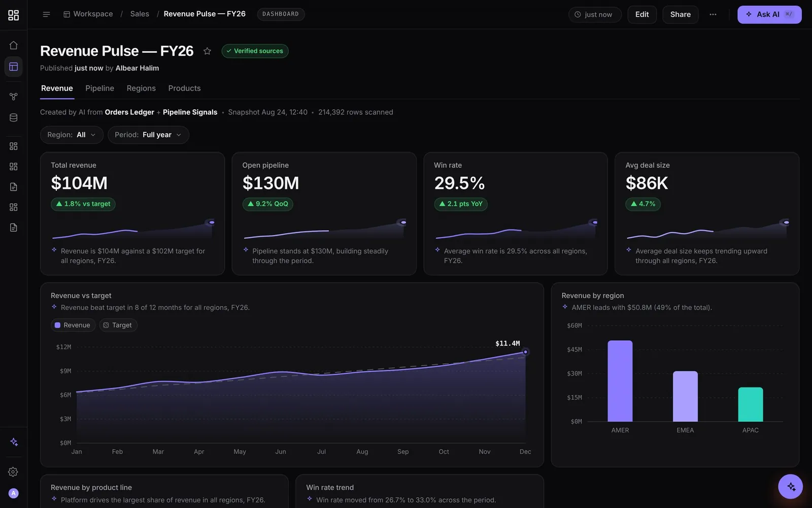Go to Home via the sidebar house icon

14,45
